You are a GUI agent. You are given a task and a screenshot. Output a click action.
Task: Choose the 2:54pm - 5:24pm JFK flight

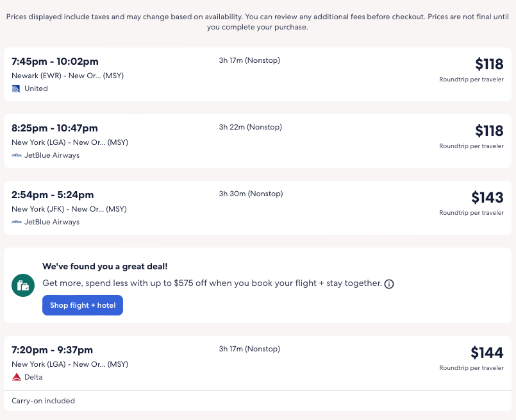pyautogui.click(x=53, y=195)
